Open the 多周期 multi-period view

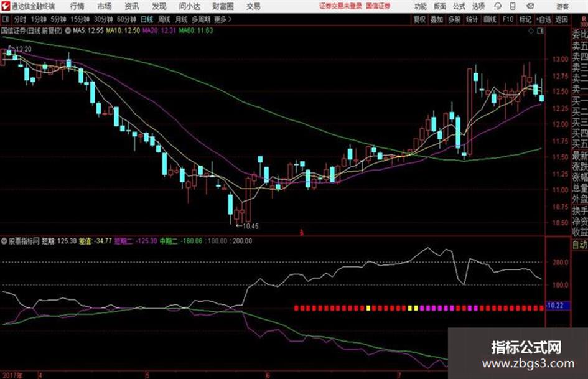click(x=201, y=19)
